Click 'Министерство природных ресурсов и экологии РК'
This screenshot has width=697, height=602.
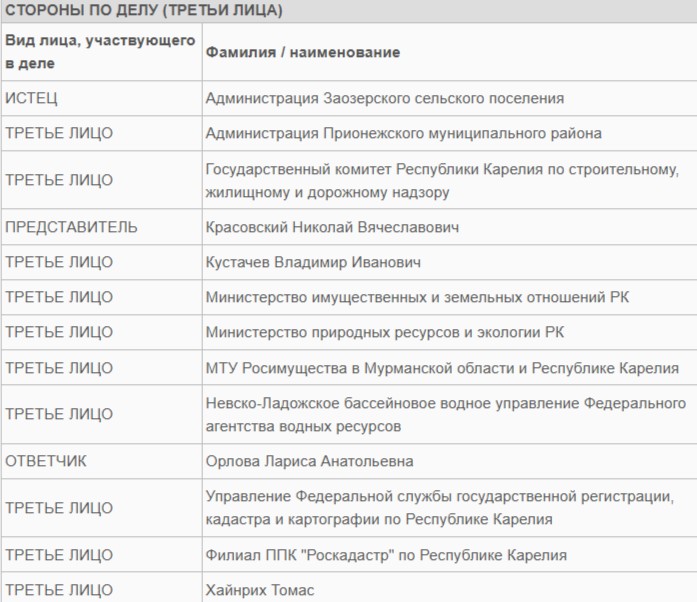coord(384,332)
